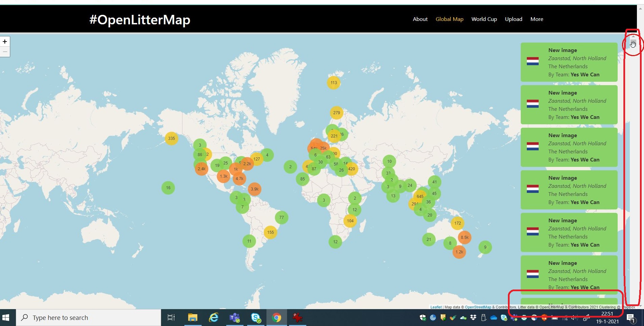Select the 87 cluster marker
644x326 pixels.
point(314,169)
